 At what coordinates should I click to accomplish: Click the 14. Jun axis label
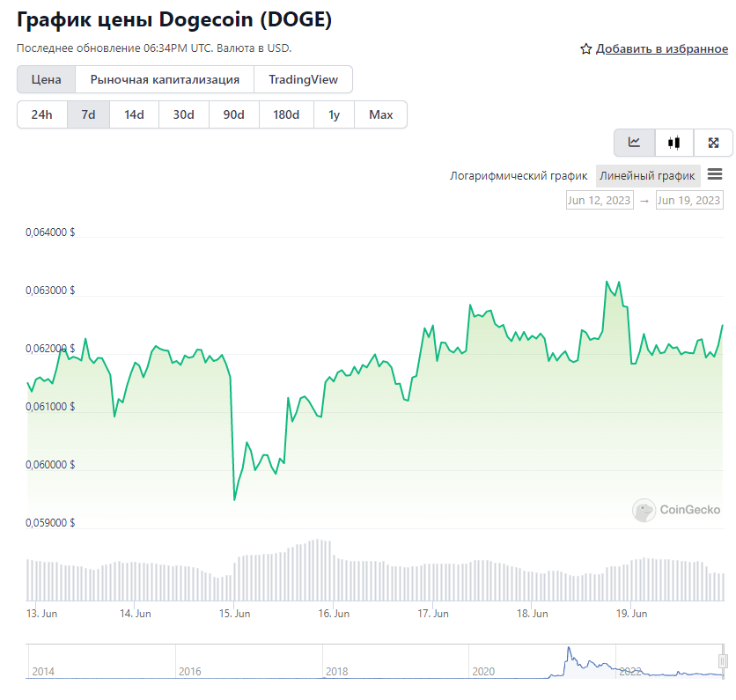point(136,614)
